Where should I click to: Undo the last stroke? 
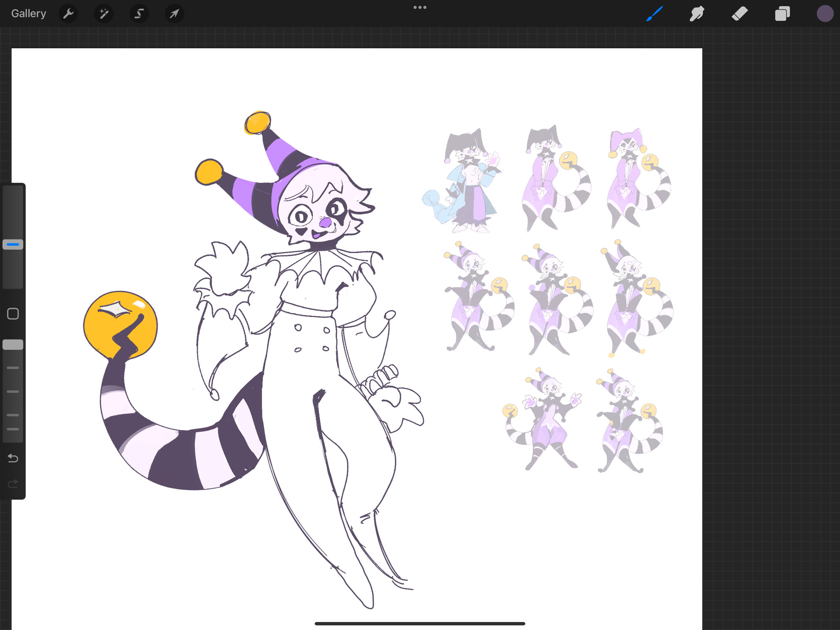click(x=13, y=458)
